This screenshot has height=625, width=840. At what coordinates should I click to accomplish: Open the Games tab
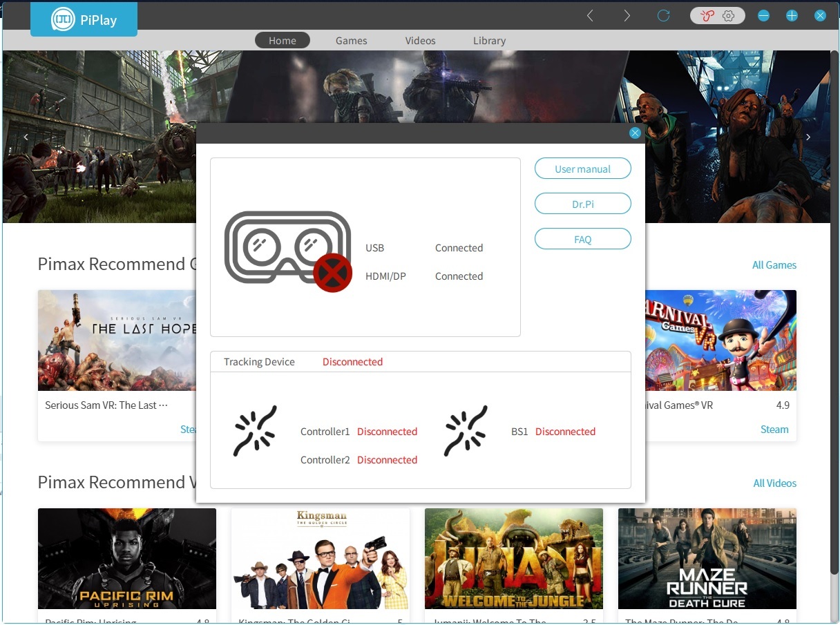[352, 41]
